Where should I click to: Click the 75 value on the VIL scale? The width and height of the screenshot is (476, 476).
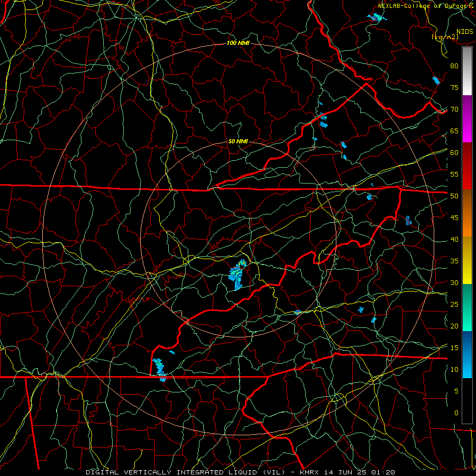454,87
